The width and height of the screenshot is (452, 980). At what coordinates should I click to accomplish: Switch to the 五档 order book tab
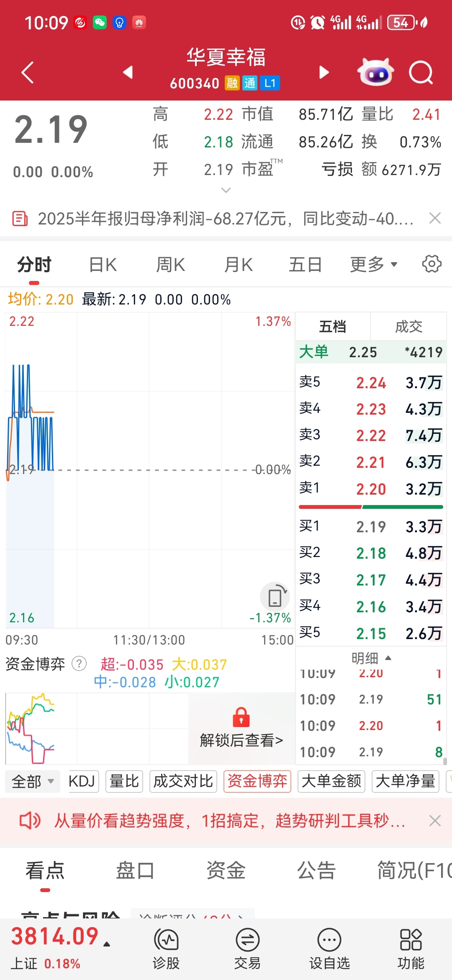[x=333, y=326]
